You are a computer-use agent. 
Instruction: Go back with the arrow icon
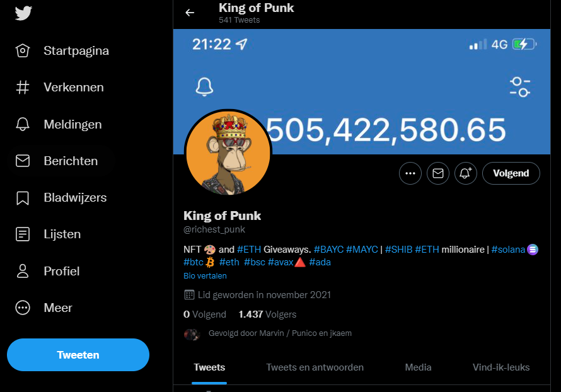tap(190, 13)
